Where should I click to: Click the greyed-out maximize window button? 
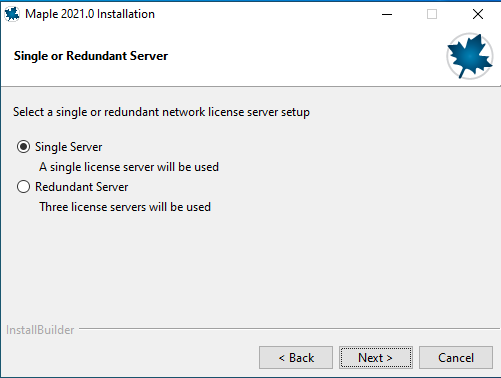(432, 14)
